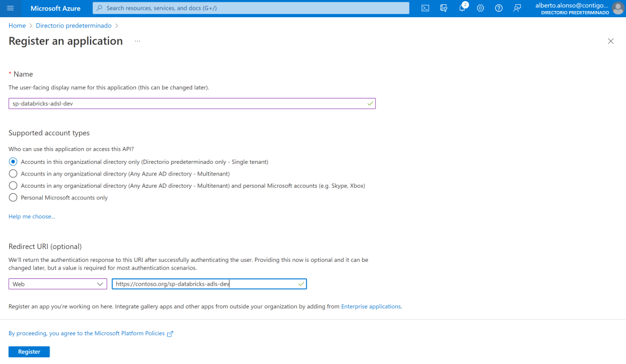Choose Personal Microsoft accounts only
Viewport: 626px width, 364px height.
tap(13, 198)
